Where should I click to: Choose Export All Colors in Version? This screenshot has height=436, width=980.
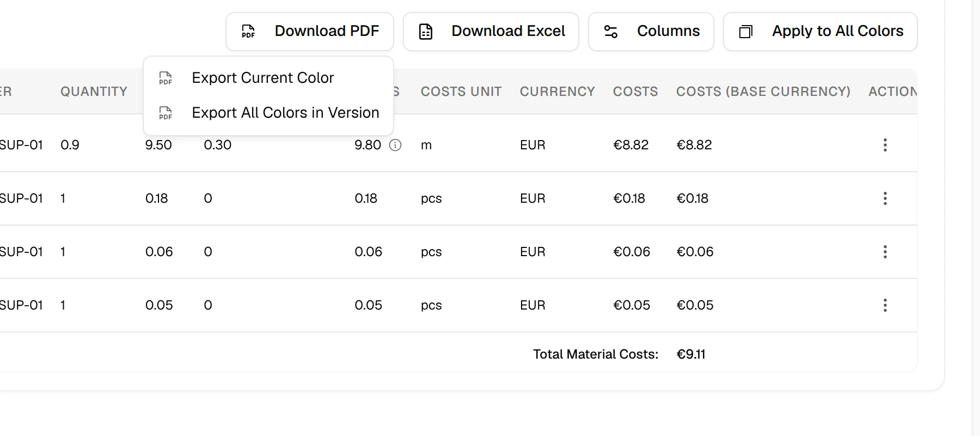(x=268, y=113)
